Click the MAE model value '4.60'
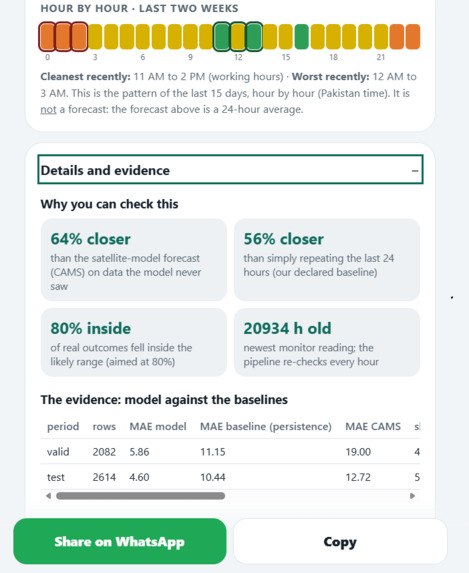Screen dimensions: 469x573 click(139, 477)
